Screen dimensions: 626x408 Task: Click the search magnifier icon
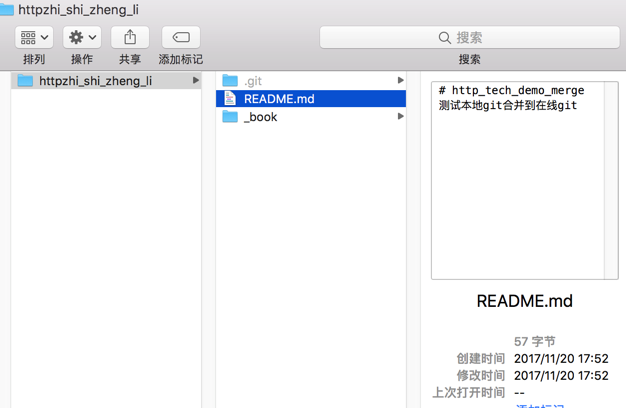tap(444, 38)
